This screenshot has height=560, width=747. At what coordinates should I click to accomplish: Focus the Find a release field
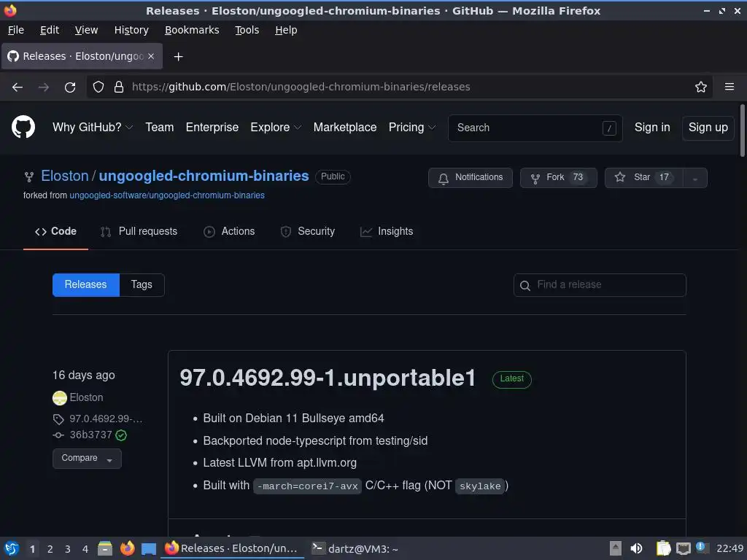(600, 285)
